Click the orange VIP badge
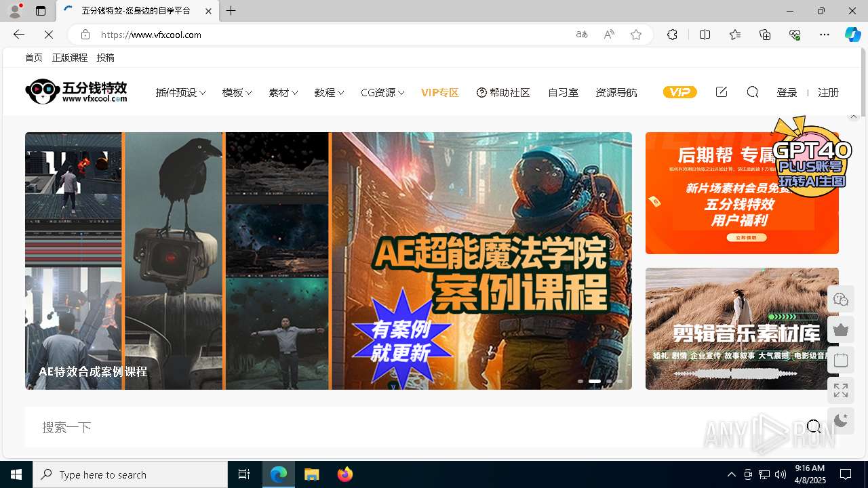The height and width of the screenshot is (488, 868). coord(680,92)
